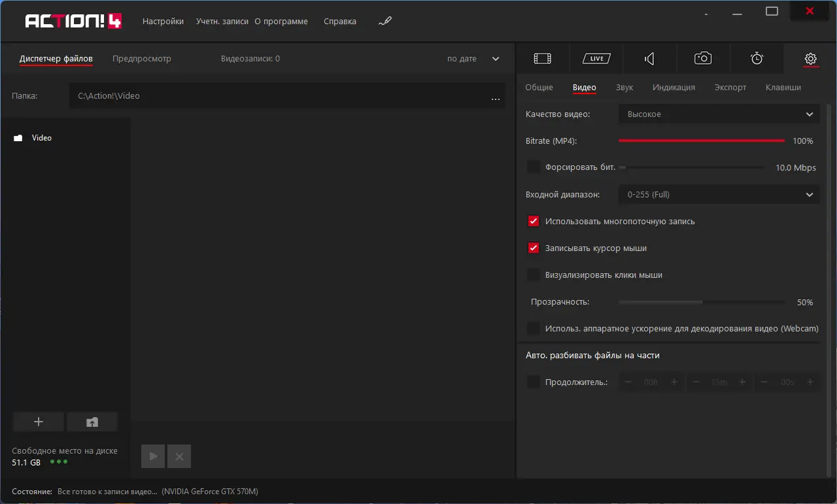Viewport: 837px width, 504px height.
Task: Open the Настройки menu
Action: coord(163,21)
